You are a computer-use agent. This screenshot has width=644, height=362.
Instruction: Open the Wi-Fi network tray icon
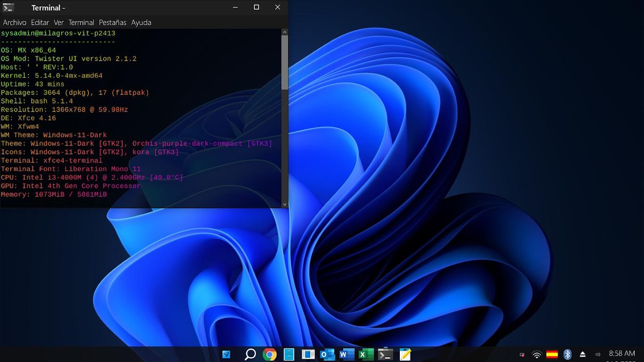[537, 354]
